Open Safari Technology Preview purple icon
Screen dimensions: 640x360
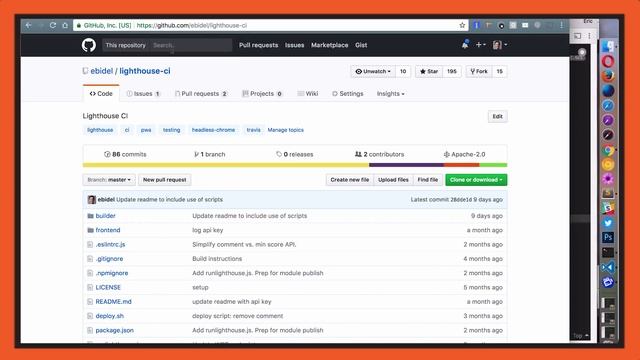coord(608,120)
